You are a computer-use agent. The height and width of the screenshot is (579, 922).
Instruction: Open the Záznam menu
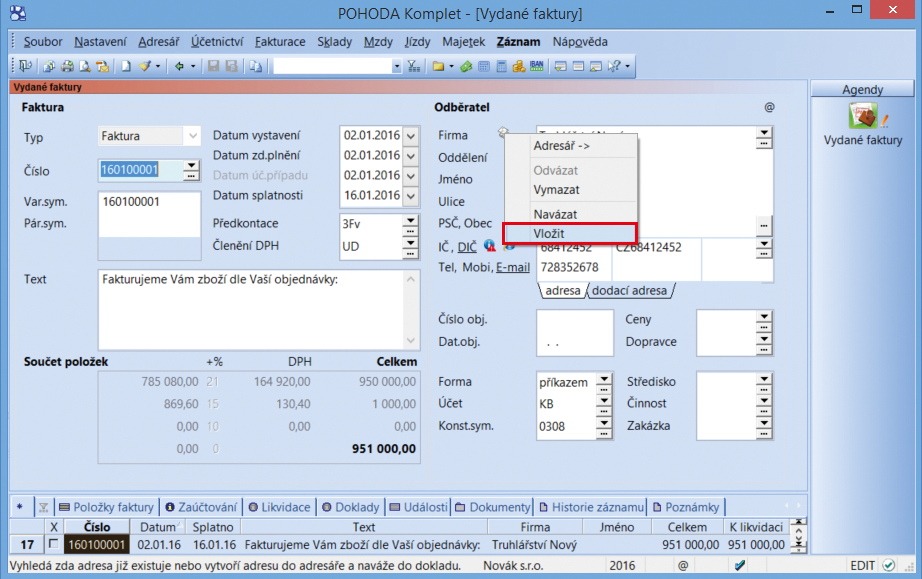(x=518, y=42)
